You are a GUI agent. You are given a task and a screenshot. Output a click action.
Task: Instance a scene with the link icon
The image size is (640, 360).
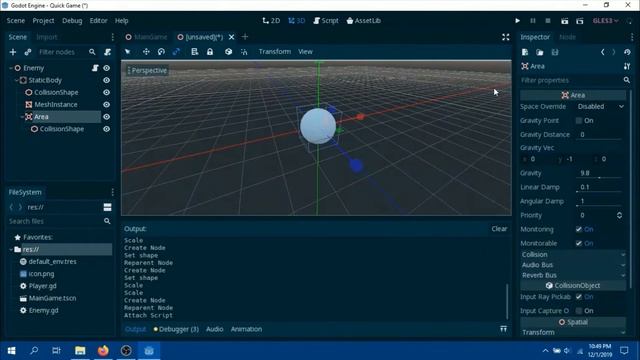click(x=28, y=52)
